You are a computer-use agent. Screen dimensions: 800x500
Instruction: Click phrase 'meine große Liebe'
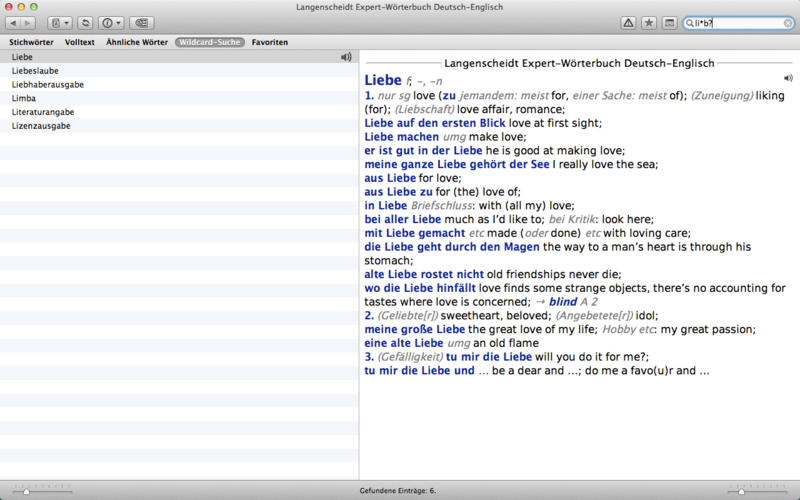[x=415, y=329]
